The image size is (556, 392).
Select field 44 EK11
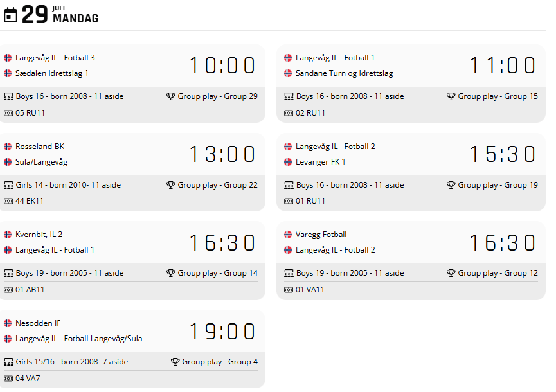tap(30, 201)
